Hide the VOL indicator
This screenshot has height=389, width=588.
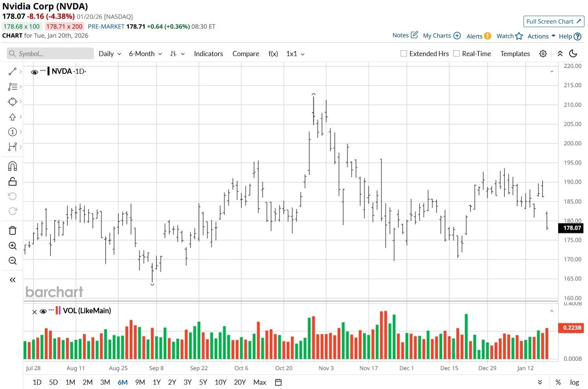(x=43, y=312)
